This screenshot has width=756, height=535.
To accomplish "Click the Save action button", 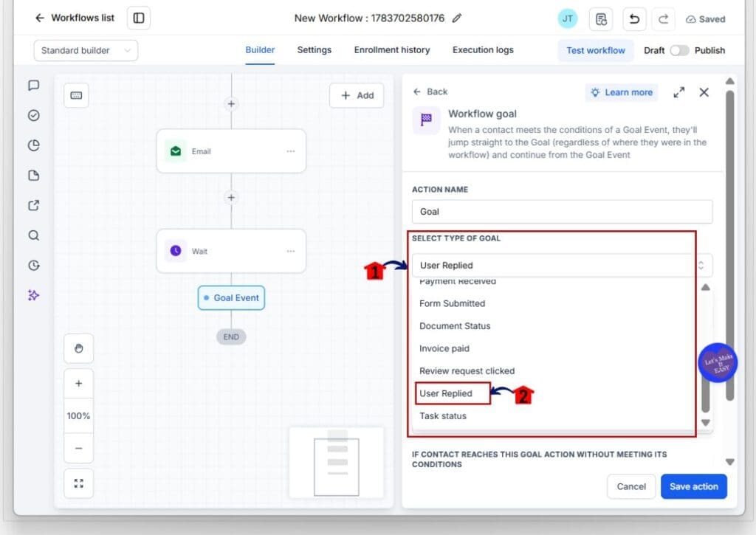I will 694,487.
